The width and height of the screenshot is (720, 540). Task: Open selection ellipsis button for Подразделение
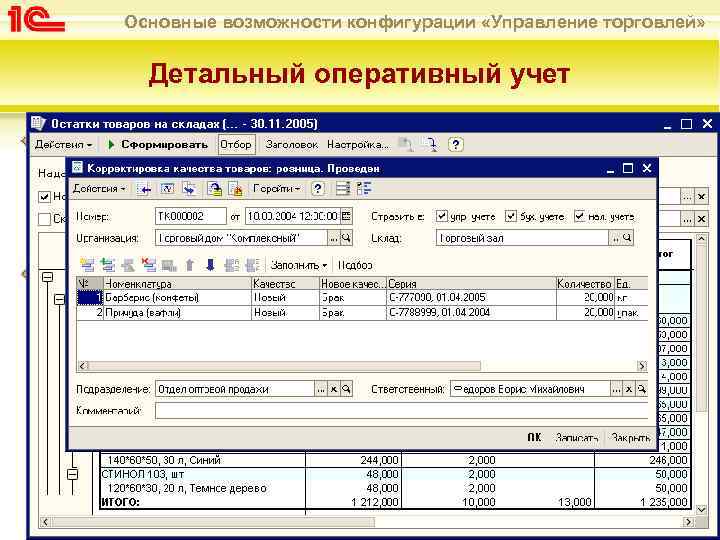coord(321,389)
